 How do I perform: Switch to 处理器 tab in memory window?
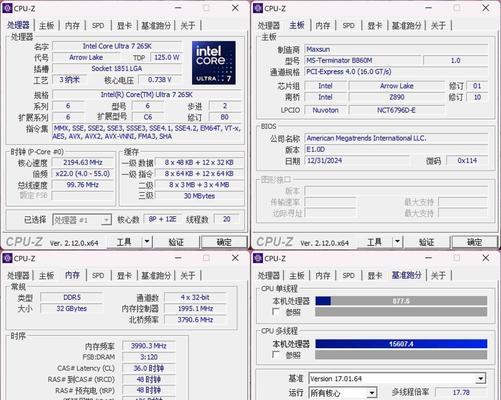18,275
